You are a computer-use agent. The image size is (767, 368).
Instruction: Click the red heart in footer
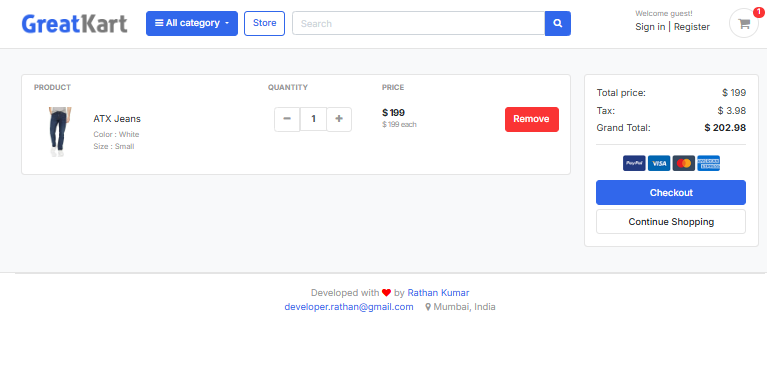[x=386, y=293]
